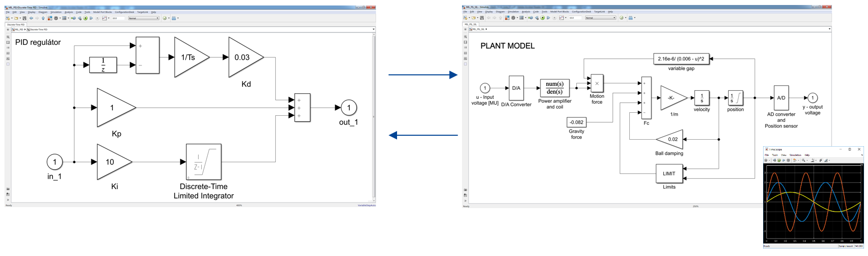Expand New Model arrow in MIL_PID toolbar
Image resolution: width=868 pixels, height=256 pixels.
tap(12, 18)
